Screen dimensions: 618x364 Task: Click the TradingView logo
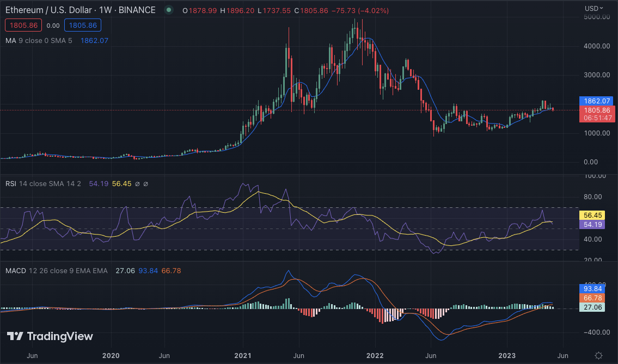point(50,336)
